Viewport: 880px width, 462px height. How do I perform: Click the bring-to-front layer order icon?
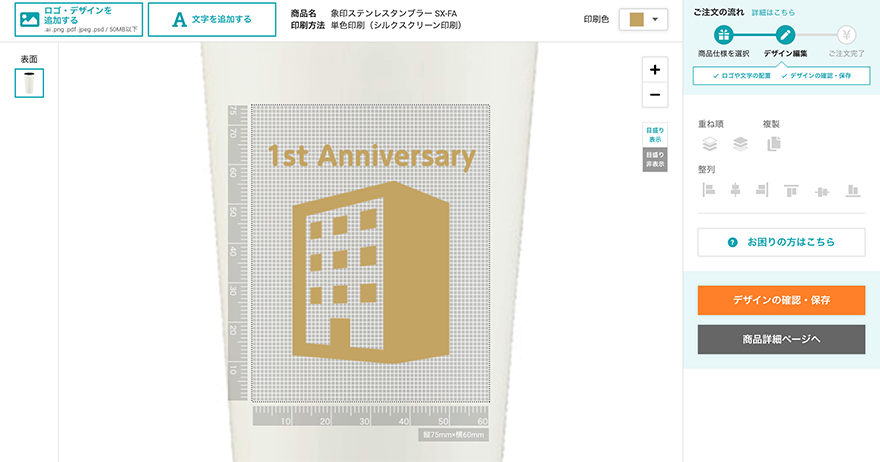tap(709, 144)
